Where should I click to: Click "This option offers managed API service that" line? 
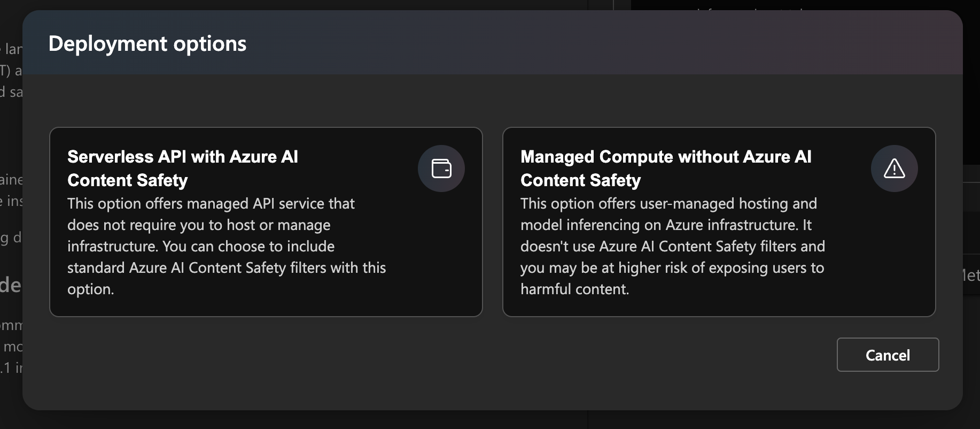[x=211, y=204]
